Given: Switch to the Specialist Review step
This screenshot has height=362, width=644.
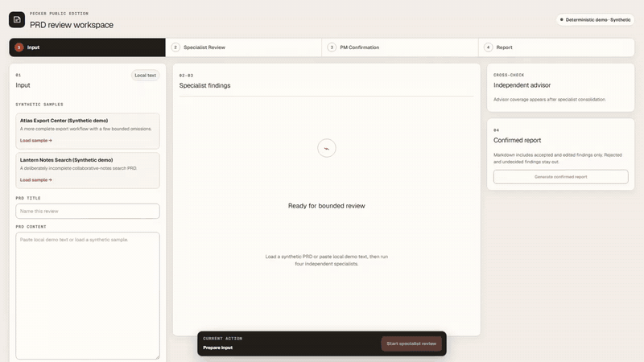Looking at the screenshot, I should [x=244, y=47].
